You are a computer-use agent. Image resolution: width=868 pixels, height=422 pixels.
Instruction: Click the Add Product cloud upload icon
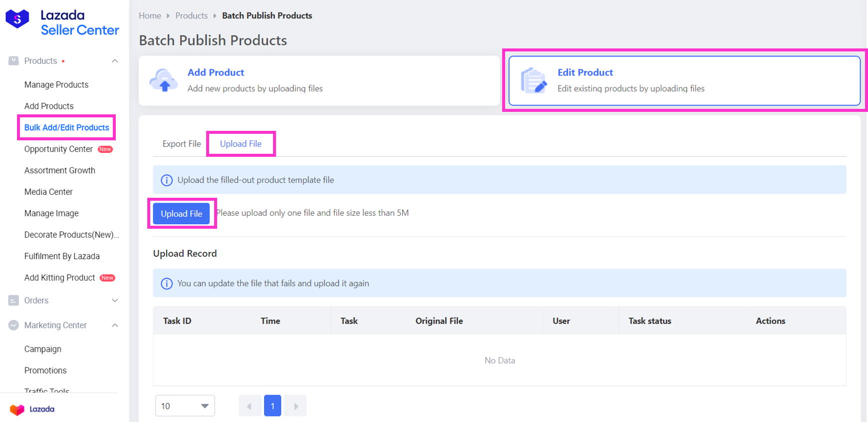click(164, 80)
